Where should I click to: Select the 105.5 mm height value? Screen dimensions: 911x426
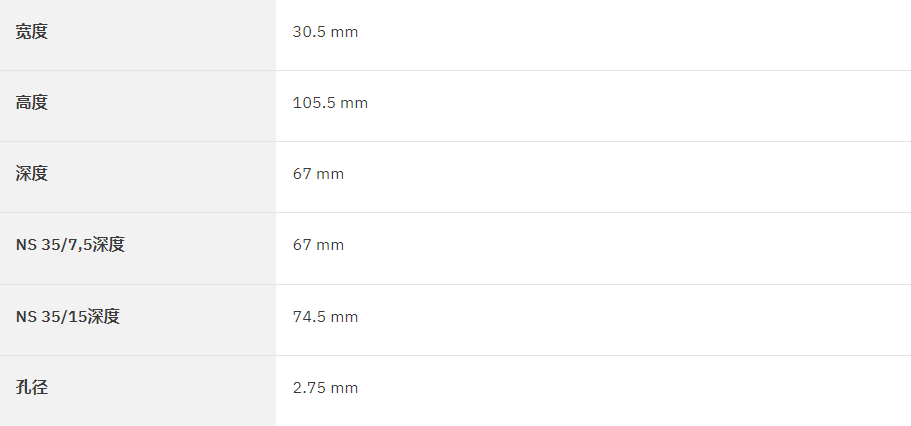tap(330, 103)
